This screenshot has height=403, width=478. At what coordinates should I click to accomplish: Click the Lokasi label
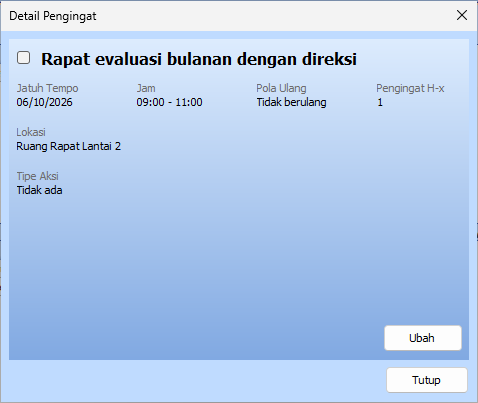tap(31, 132)
